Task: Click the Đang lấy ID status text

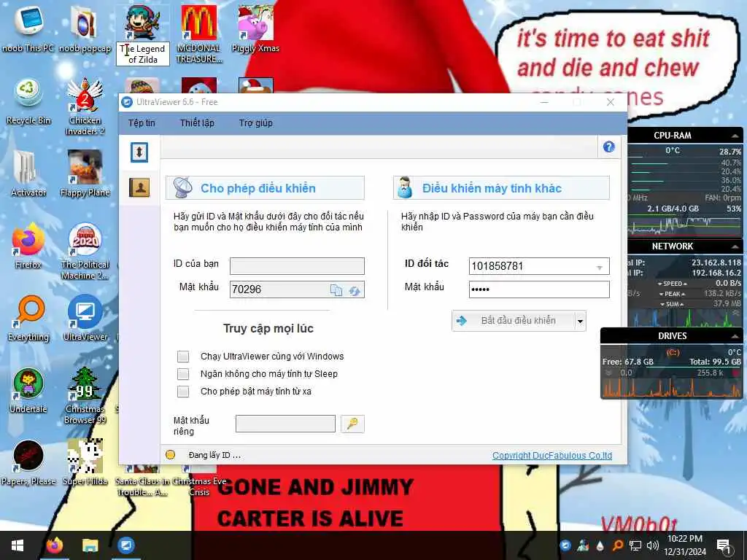Action: 214,455
